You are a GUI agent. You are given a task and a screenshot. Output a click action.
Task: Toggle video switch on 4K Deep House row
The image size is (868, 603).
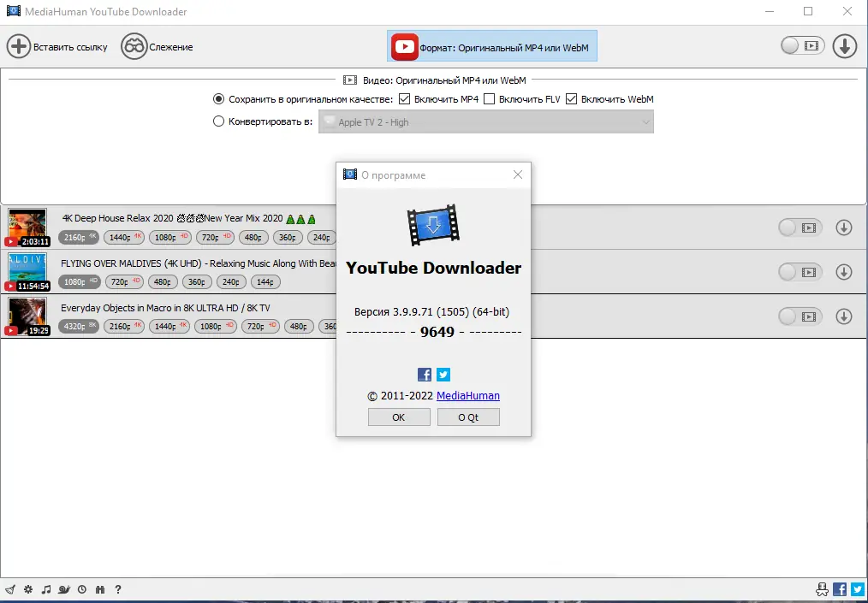click(x=800, y=228)
